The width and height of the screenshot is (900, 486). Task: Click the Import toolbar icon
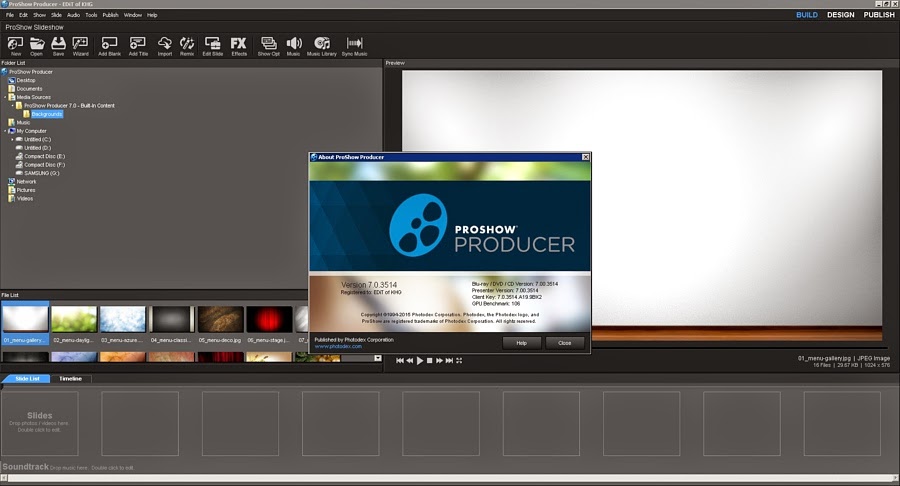tap(165, 46)
